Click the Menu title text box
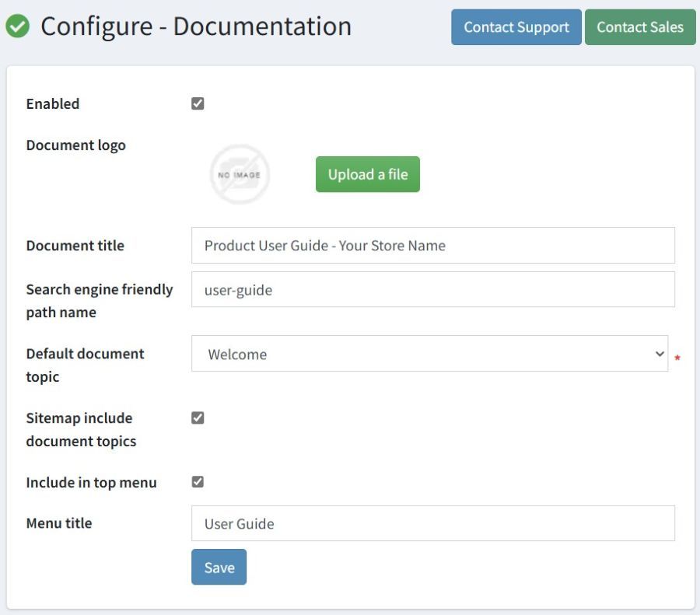This screenshot has height=615, width=700. tap(432, 522)
